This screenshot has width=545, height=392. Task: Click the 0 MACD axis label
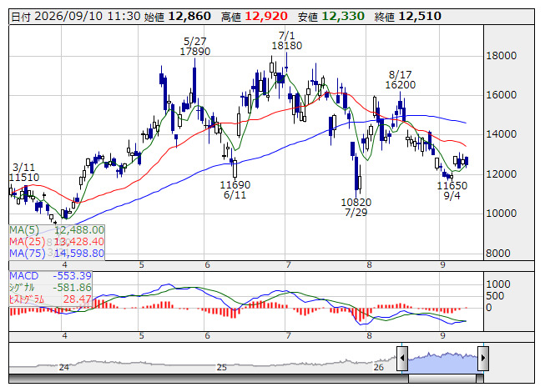point(489,308)
